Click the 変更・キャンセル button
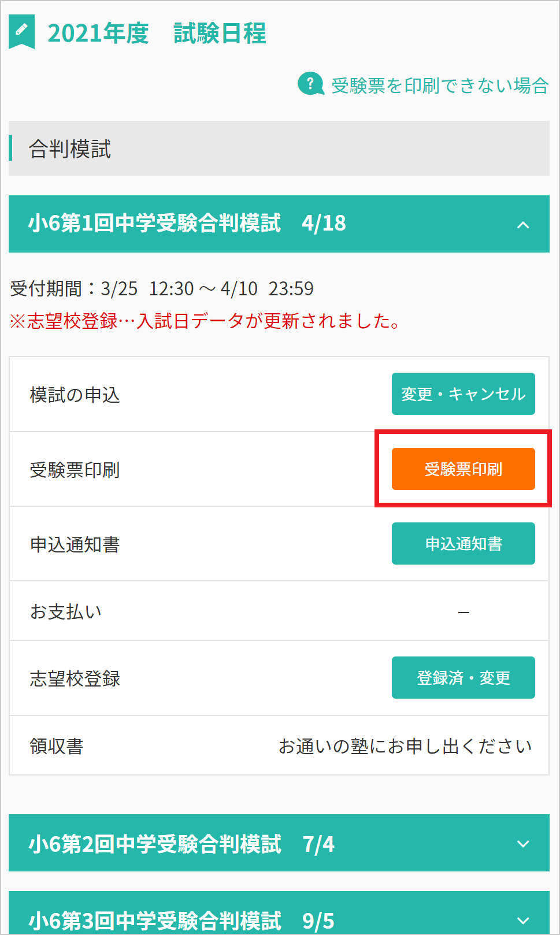The width and height of the screenshot is (560, 935). pos(463,394)
